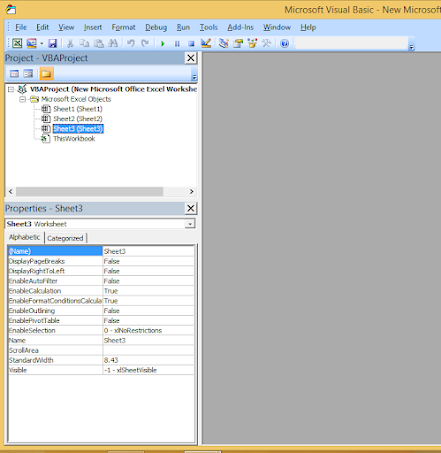Screen dimensions: 441x453
Task: Open the Window menu
Action: [277, 27]
